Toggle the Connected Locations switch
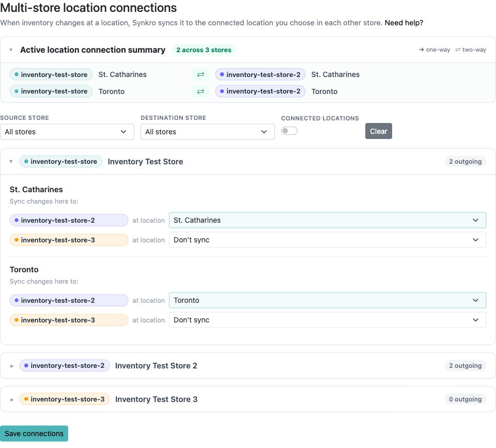The width and height of the screenshot is (496, 448). coord(289,131)
